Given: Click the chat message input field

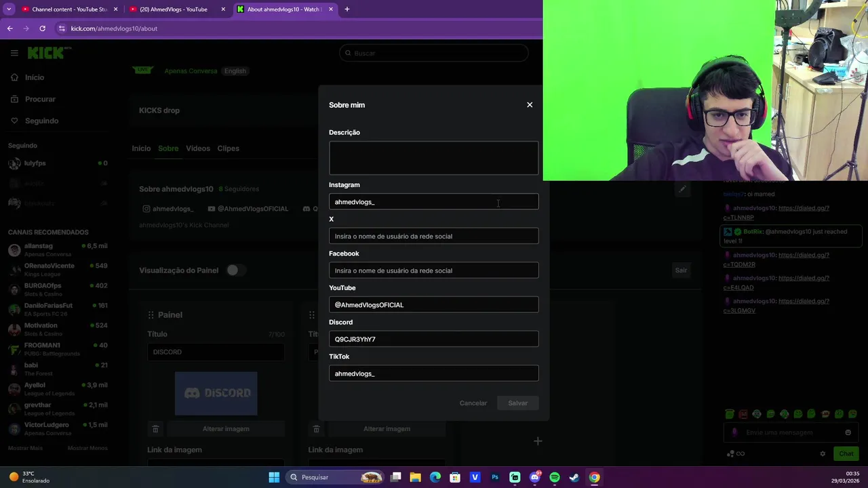Looking at the screenshot, I should pyautogui.click(x=790, y=432).
